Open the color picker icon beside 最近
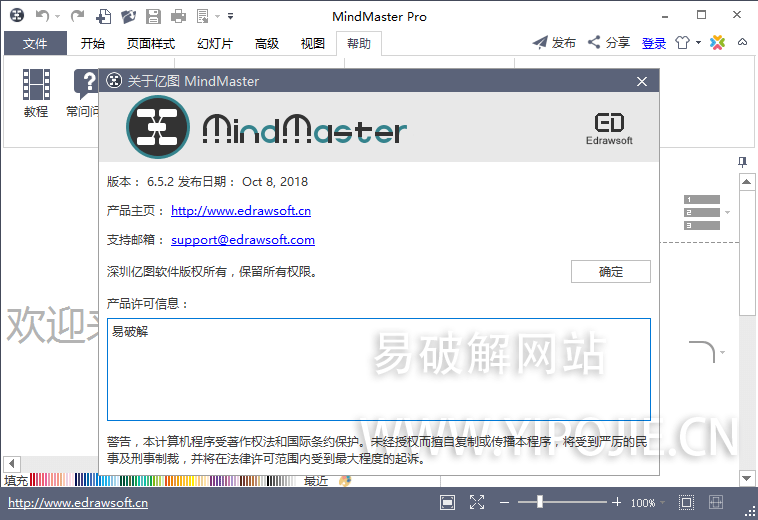 tap(345, 480)
